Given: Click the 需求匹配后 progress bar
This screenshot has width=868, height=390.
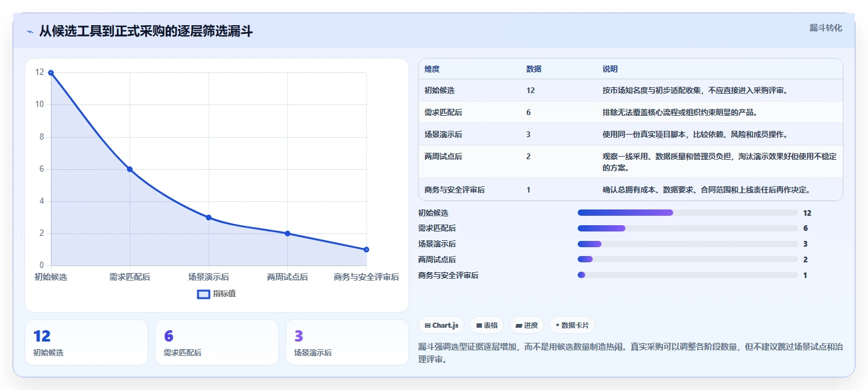Looking at the screenshot, I should pyautogui.click(x=688, y=228).
